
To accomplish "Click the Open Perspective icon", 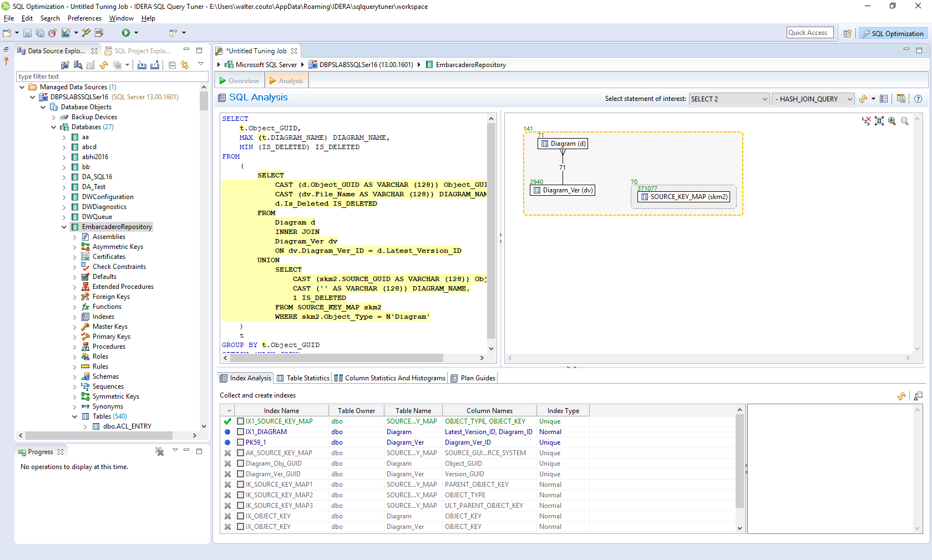I will click(x=847, y=33).
